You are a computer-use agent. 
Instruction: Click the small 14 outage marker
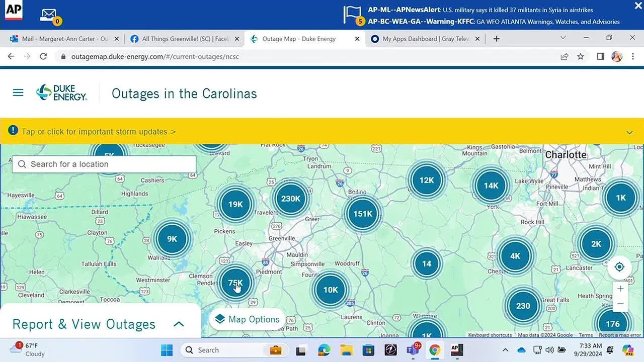427,263
